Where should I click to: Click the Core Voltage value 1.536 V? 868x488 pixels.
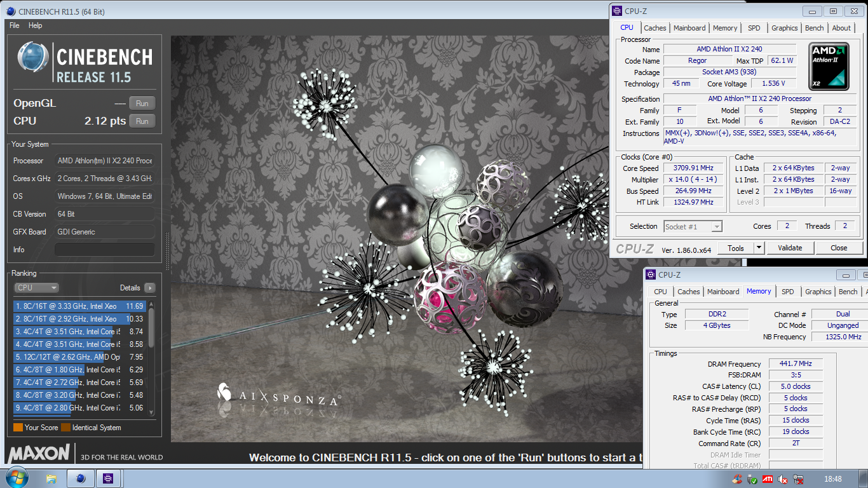(773, 83)
